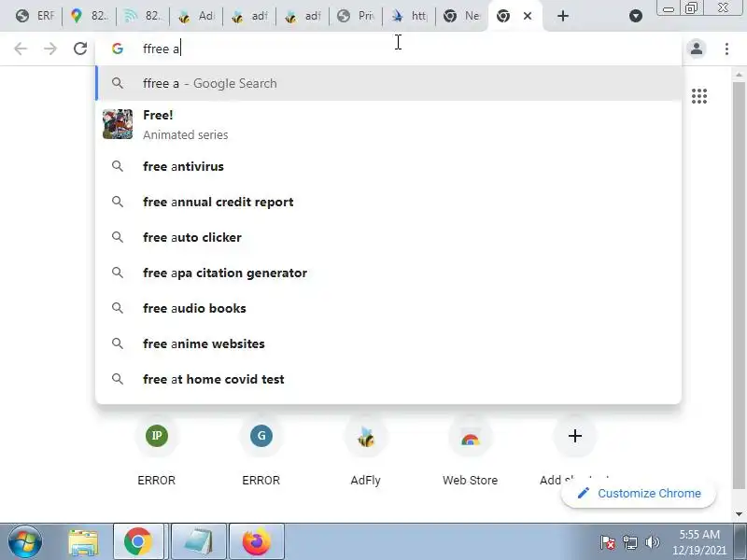This screenshot has width=747, height=560.
Task: Open the Chrome three-dot menu
Action: (x=726, y=49)
